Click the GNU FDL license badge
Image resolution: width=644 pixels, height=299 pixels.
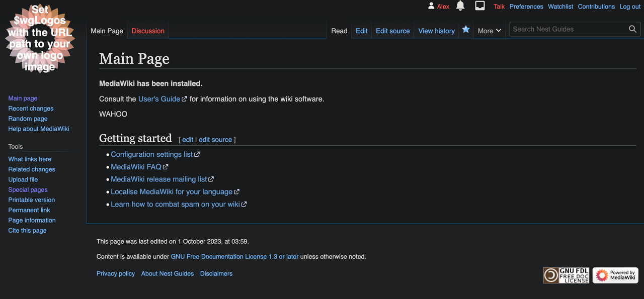pos(566,275)
